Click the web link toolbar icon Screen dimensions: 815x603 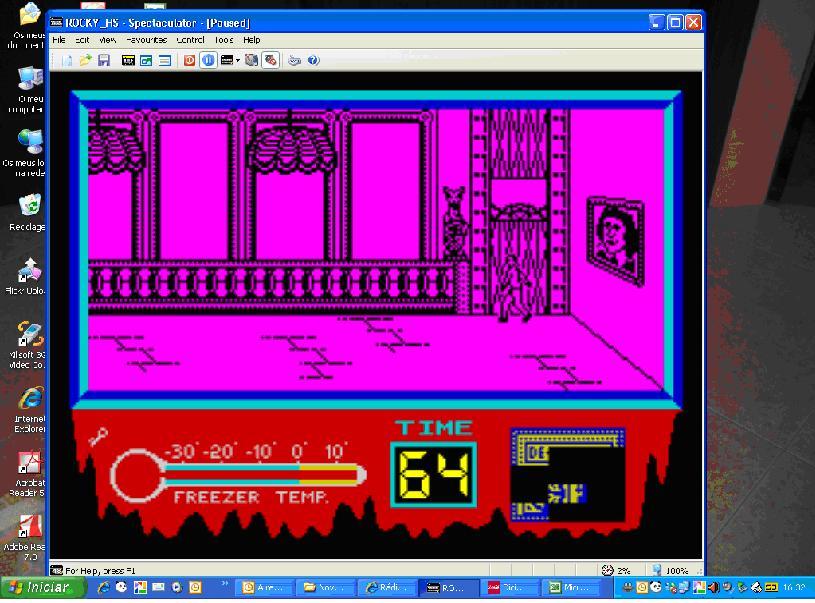(294, 60)
